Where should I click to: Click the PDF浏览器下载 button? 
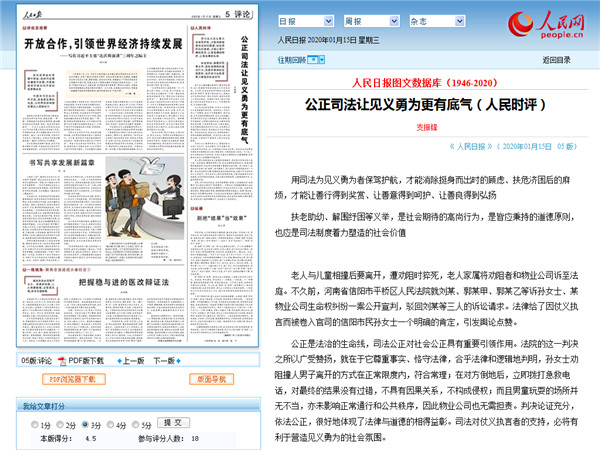(x=73, y=379)
